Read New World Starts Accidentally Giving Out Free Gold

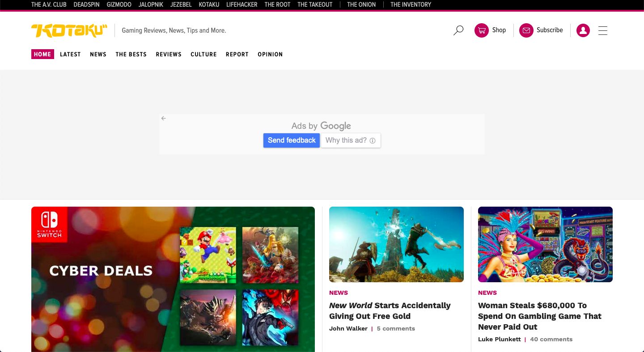[x=390, y=311]
